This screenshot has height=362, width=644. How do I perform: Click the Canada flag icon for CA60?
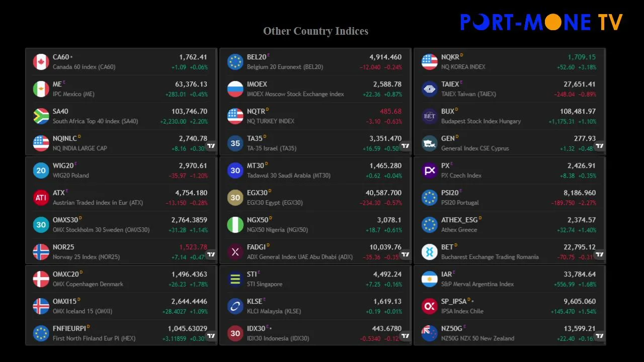pos(41,62)
